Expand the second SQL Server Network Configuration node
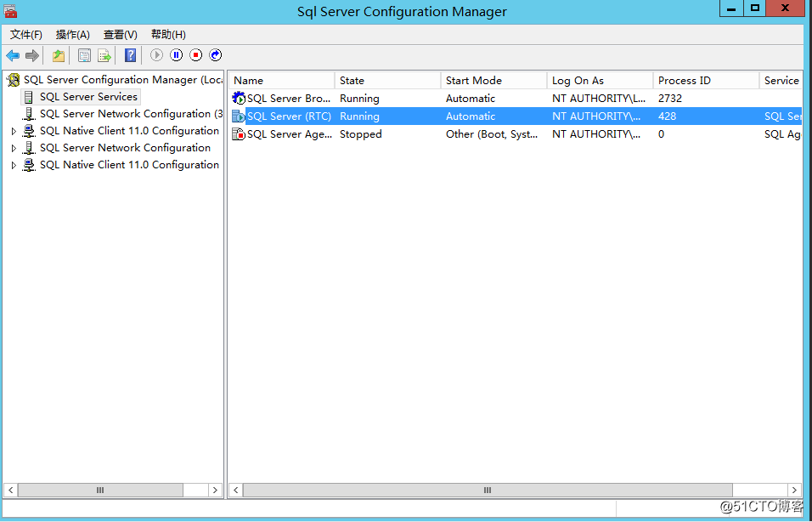This screenshot has height=522, width=812. point(14,148)
